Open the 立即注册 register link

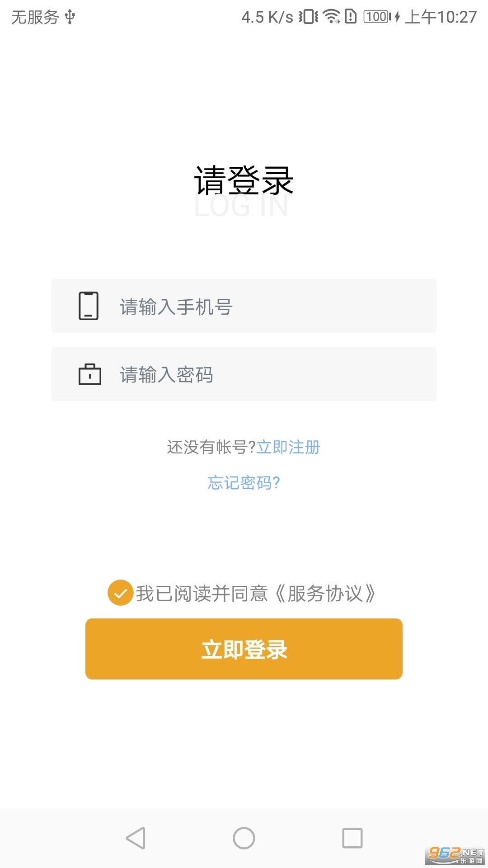point(288,447)
